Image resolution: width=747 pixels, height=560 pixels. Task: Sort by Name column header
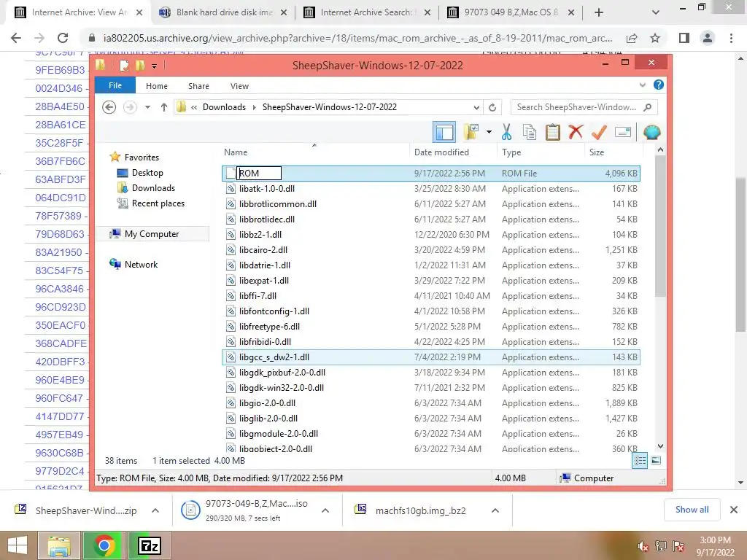(x=236, y=152)
